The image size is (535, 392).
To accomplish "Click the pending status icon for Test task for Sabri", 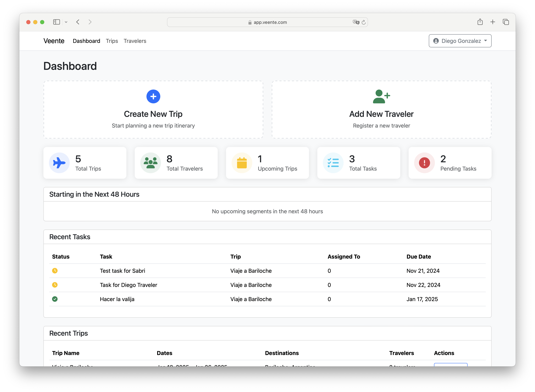I will coord(55,271).
